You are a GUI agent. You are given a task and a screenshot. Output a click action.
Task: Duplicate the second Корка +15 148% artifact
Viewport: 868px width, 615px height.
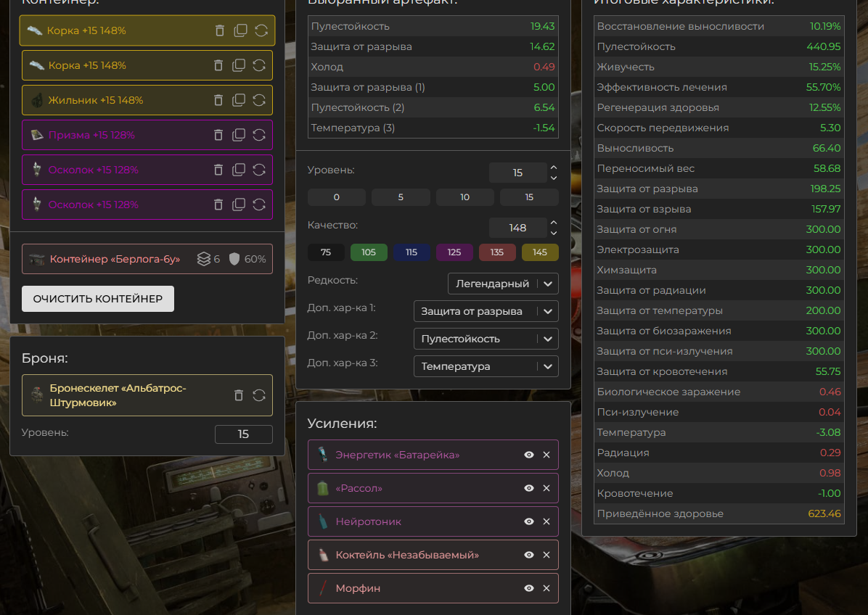coord(239,65)
